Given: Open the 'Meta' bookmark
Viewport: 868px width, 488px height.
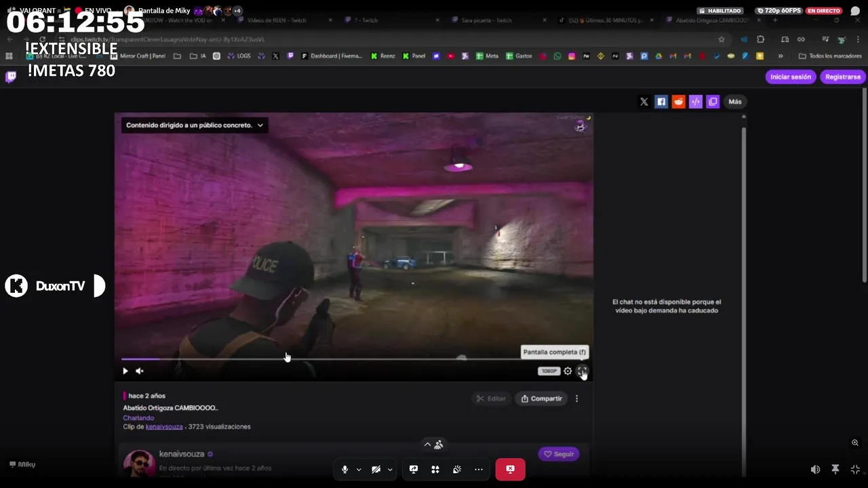Looking at the screenshot, I should tap(488, 56).
